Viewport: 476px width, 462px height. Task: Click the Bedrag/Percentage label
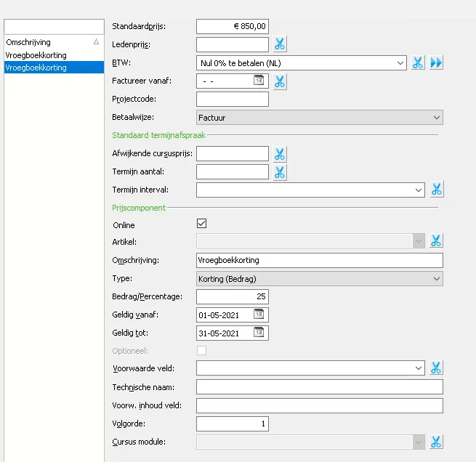(x=148, y=296)
